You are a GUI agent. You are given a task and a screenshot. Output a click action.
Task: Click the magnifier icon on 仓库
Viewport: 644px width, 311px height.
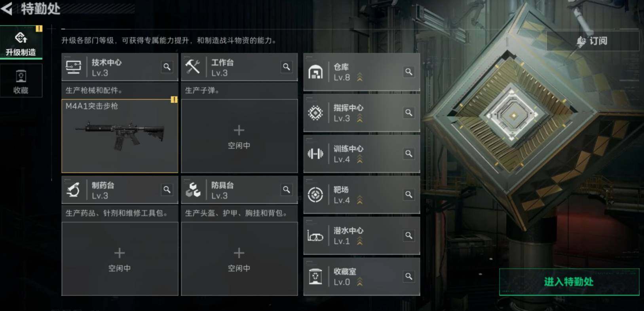[x=408, y=72]
